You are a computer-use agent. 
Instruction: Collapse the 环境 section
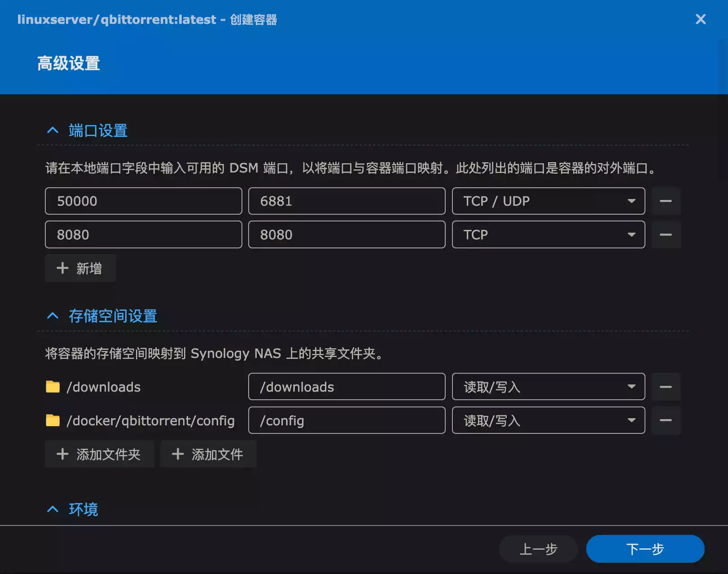pyautogui.click(x=53, y=509)
